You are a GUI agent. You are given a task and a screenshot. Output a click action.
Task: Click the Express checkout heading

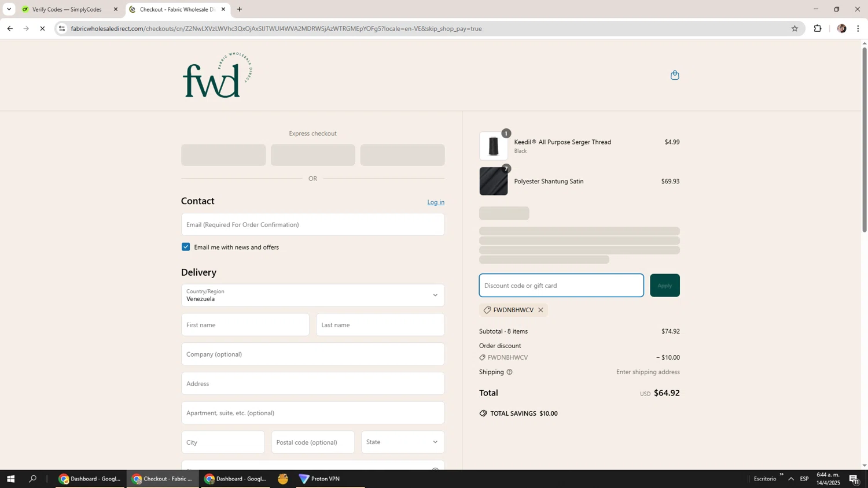[x=312, y=134]
